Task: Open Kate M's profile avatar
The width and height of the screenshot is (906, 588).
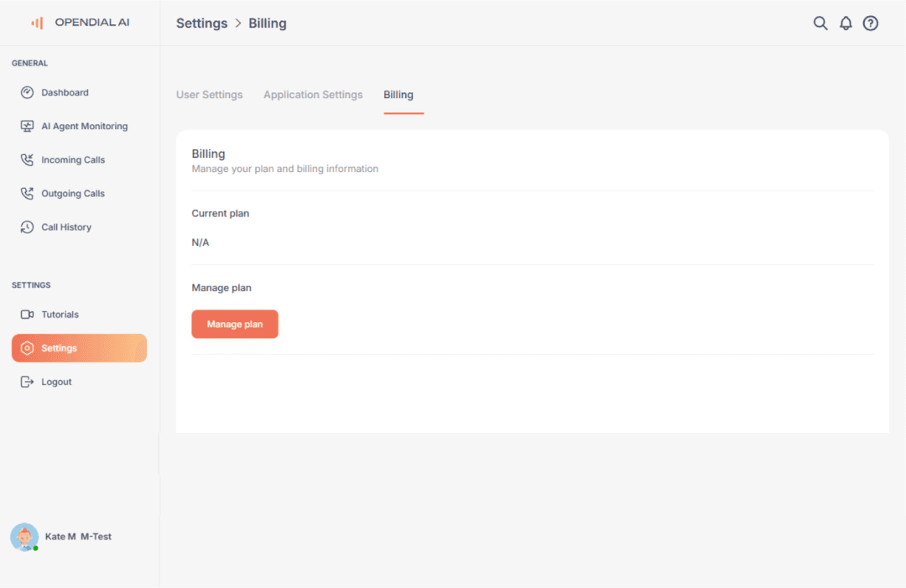Action: pos(24,536)
